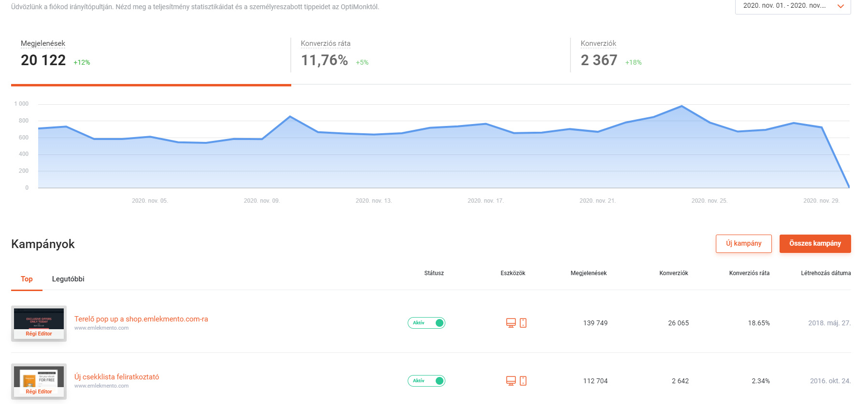This screenshot has width=868, height=404.
Task: Click mobile device icon for Terelő pop up campaign
Action: pyautogui.click(x=523, y=323)
